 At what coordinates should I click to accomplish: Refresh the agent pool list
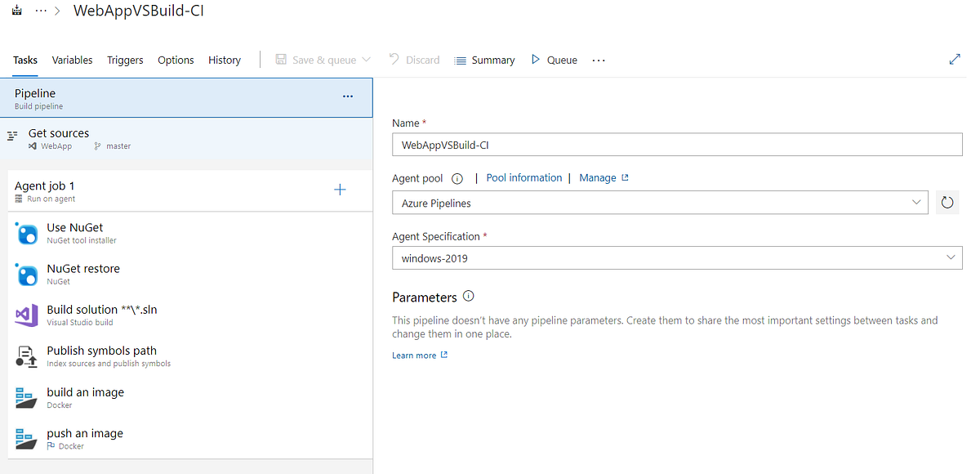947,202
